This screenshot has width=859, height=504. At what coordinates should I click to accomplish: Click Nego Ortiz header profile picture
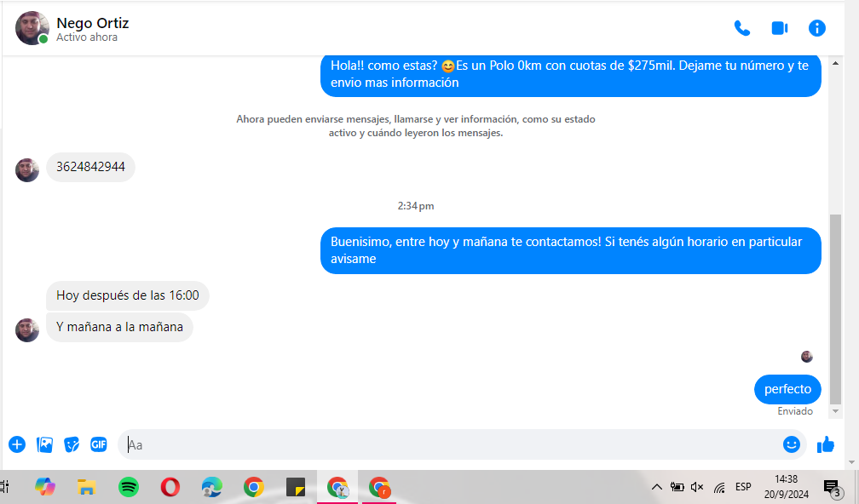pyautogui.click(x=32, y=28)
